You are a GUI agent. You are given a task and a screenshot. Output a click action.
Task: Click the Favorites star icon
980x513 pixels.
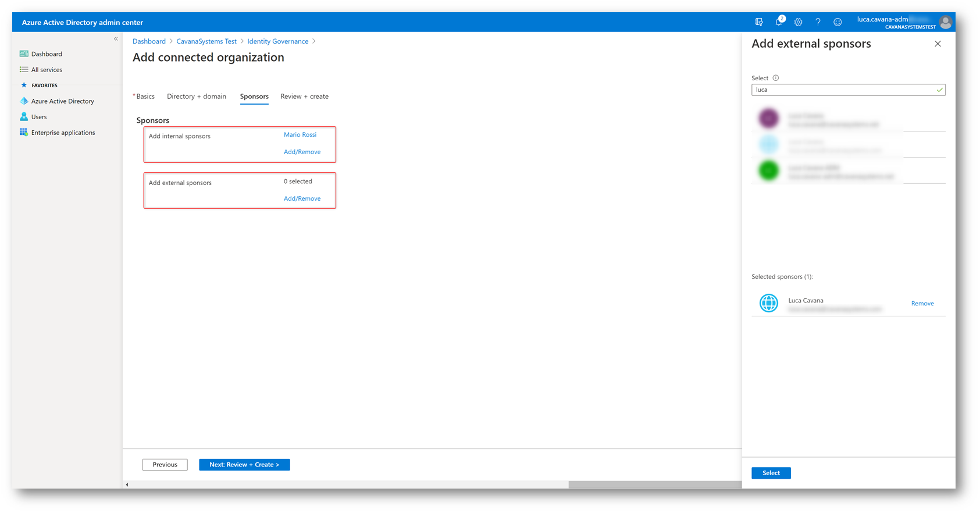pyautogui.click(x=24, y=85)
